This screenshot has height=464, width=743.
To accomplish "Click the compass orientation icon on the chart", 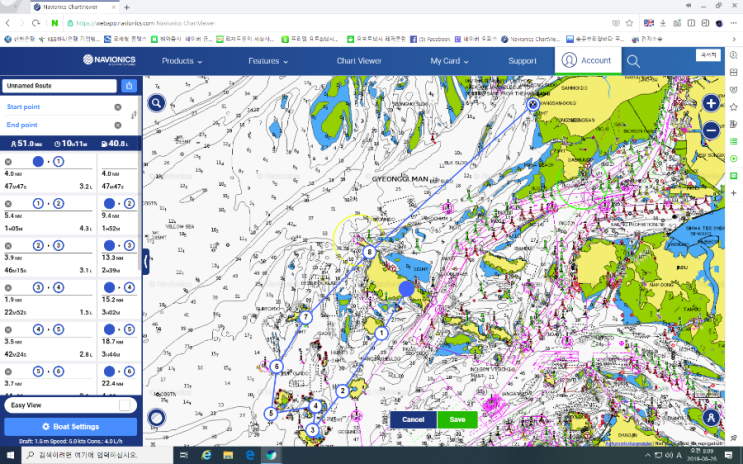I will point(156,418).
